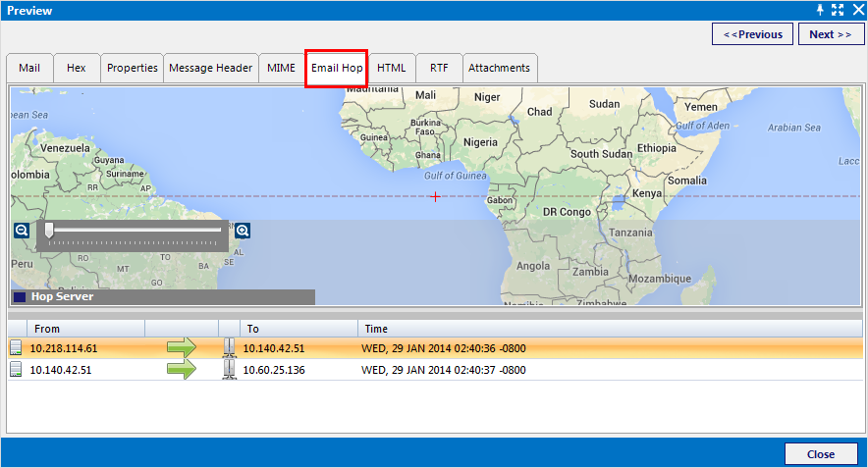Click Kenya label on the map
868x468 pixels.
point(647,193)
